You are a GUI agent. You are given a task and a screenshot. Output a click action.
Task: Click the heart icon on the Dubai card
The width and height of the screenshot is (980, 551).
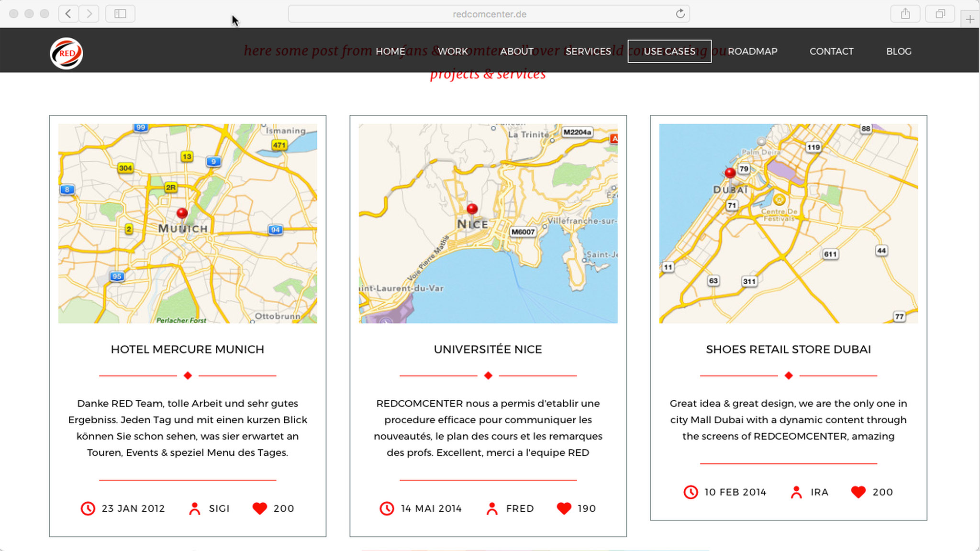(x=858, y=492)
